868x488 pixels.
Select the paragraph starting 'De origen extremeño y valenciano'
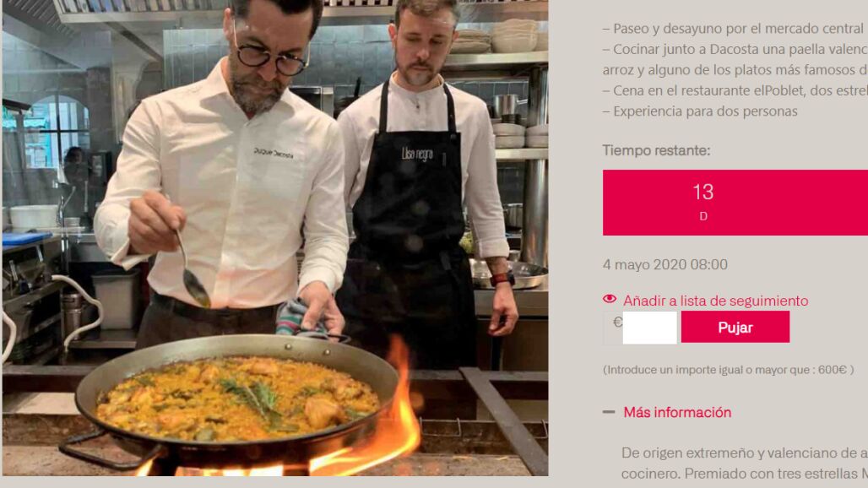tap(745, 464)
